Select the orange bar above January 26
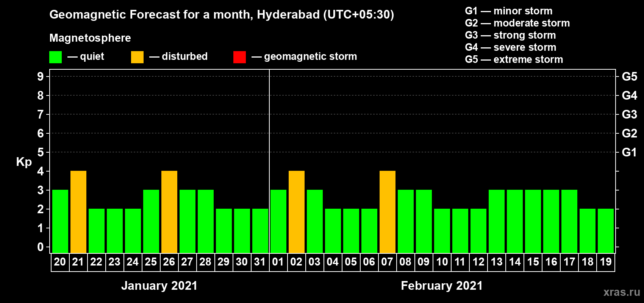 coord(169,212)
